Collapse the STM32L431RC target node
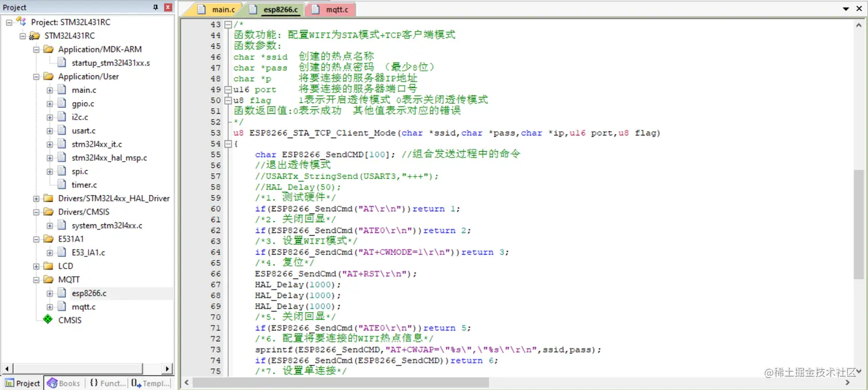 [24, 35]
